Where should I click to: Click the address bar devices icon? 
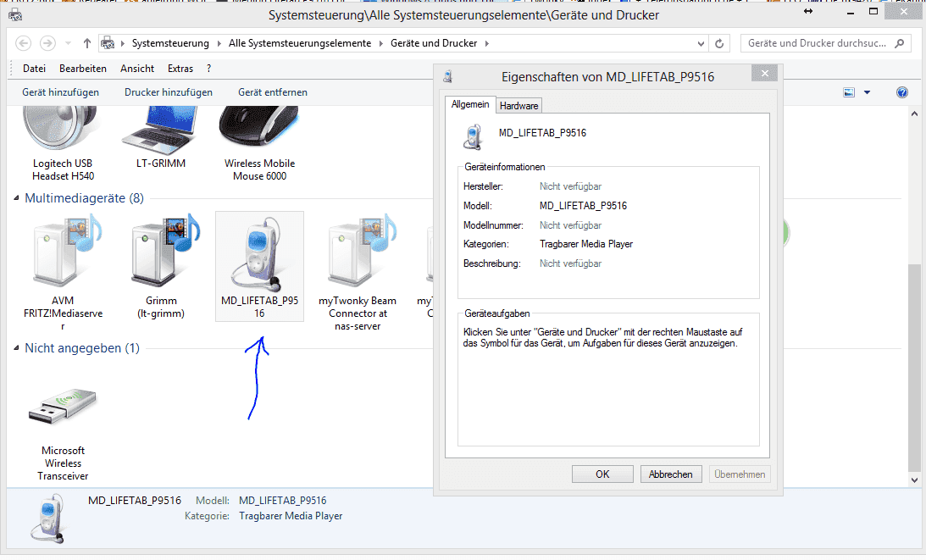coord(108,43)
